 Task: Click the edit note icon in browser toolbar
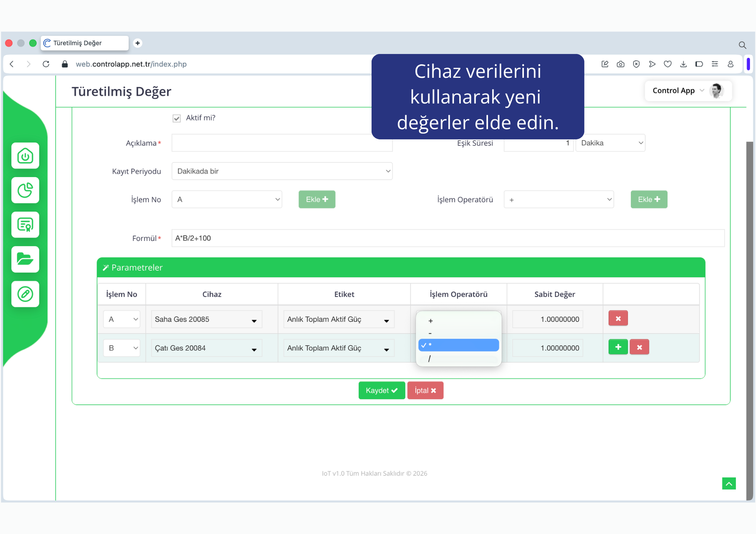[x=605, y=64]
